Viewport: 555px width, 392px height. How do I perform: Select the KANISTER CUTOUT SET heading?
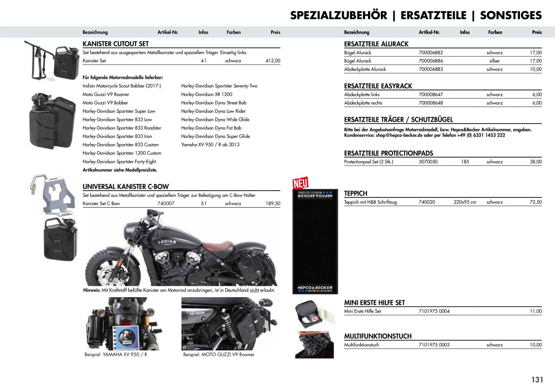(x=115, y=44)
